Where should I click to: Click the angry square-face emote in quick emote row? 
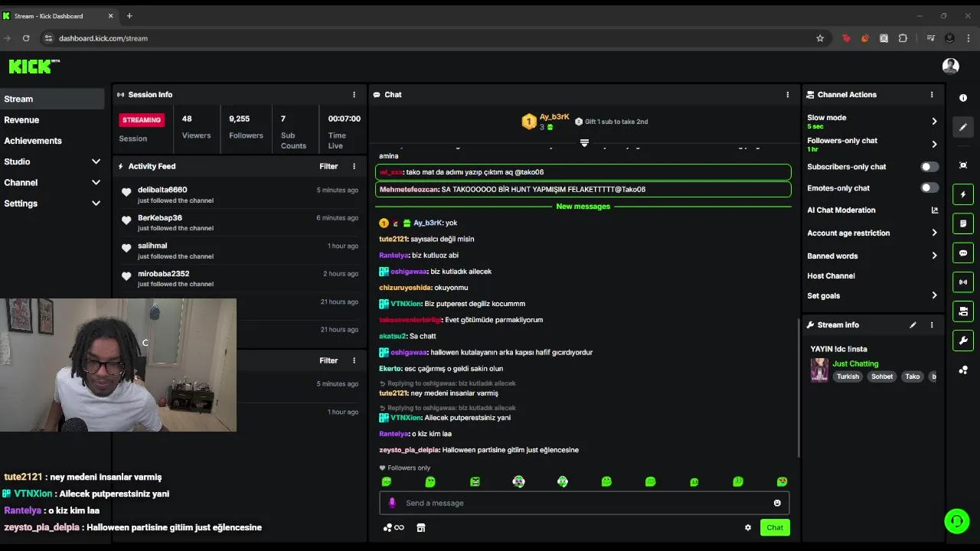point(475,482)
